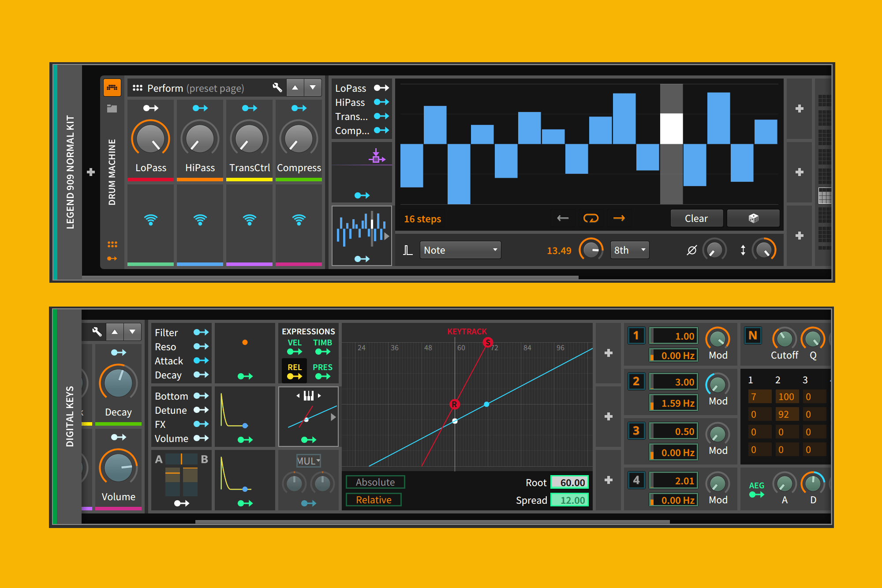Open the MUL operator dropdown

308,461
